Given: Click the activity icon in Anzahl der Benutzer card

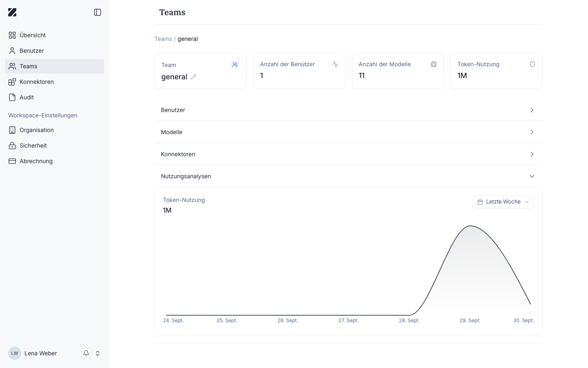Looking at the screenshot, I should coord(335,64).
